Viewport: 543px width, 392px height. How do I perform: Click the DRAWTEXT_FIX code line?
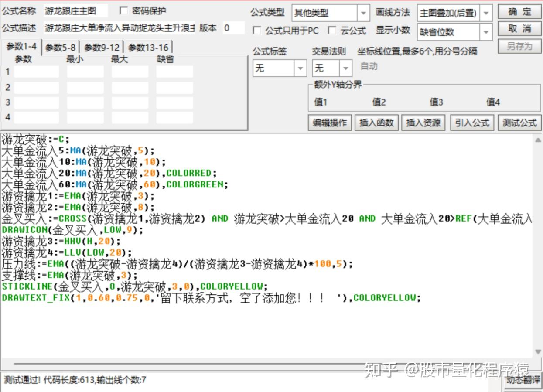click(212, 297)
